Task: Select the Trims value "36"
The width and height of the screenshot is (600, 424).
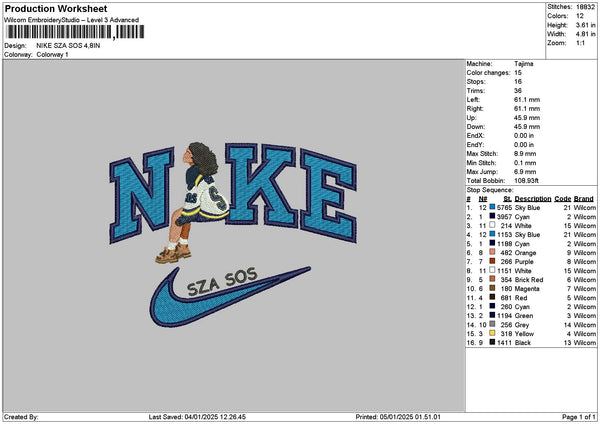Action: coord(518,91)
